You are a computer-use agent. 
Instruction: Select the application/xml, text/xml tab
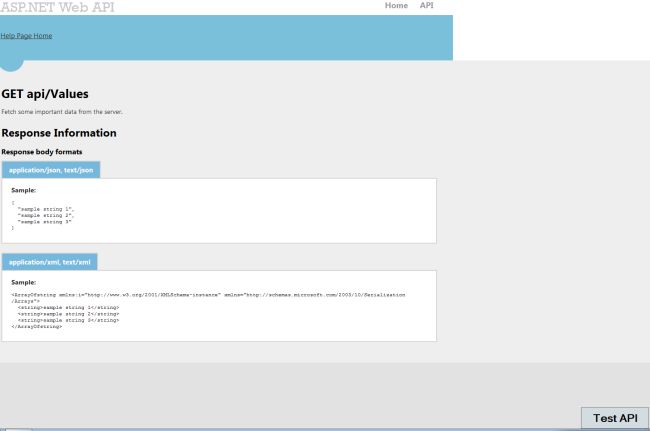50,262
